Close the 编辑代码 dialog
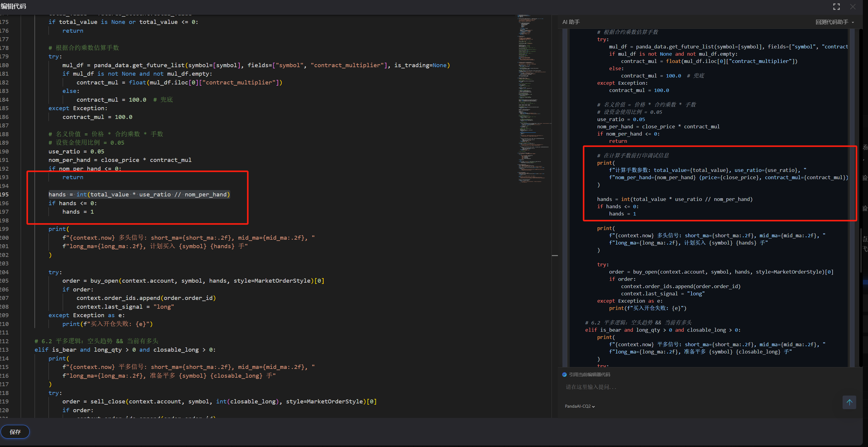 [853, 7]
